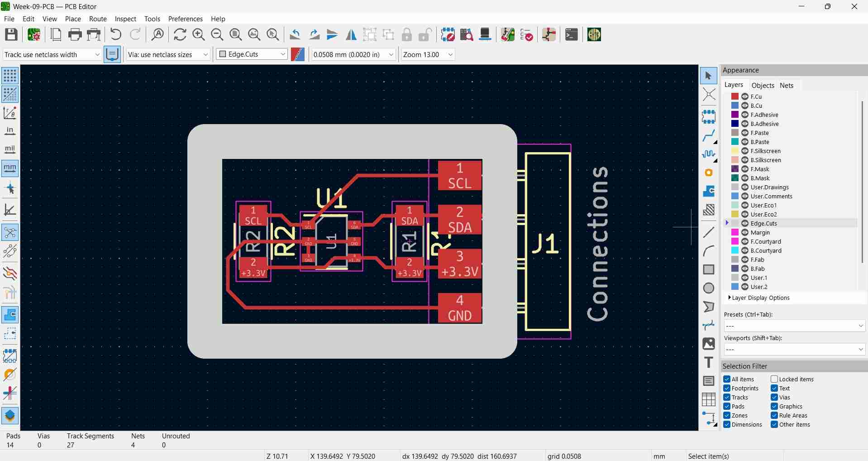This screenshot has height=461, width=868.
Task: Select the Route tracks tool
Action: [709, 135]
